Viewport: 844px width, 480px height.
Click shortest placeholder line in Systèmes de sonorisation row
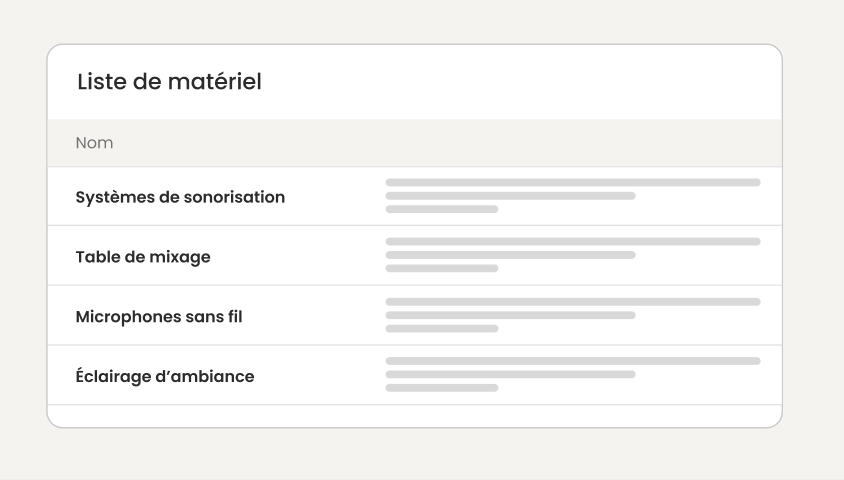pos(442,209)
